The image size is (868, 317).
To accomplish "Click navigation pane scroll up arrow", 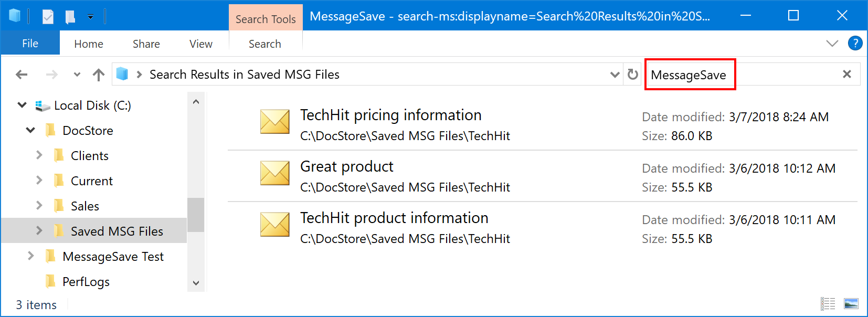I will click(196, 102).
